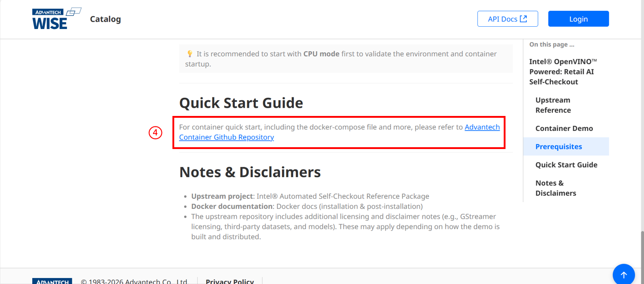Open the API Docs button
Viewport: 644px width, 284px height.
508,19
